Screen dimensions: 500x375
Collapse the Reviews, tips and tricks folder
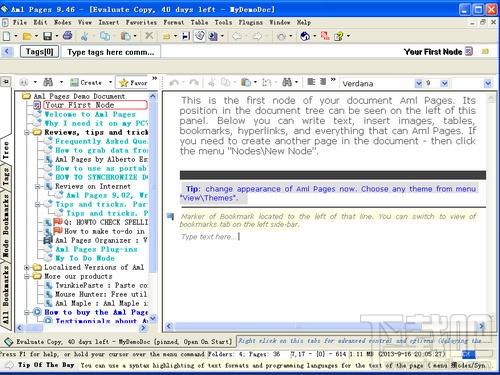pos(27,132)
